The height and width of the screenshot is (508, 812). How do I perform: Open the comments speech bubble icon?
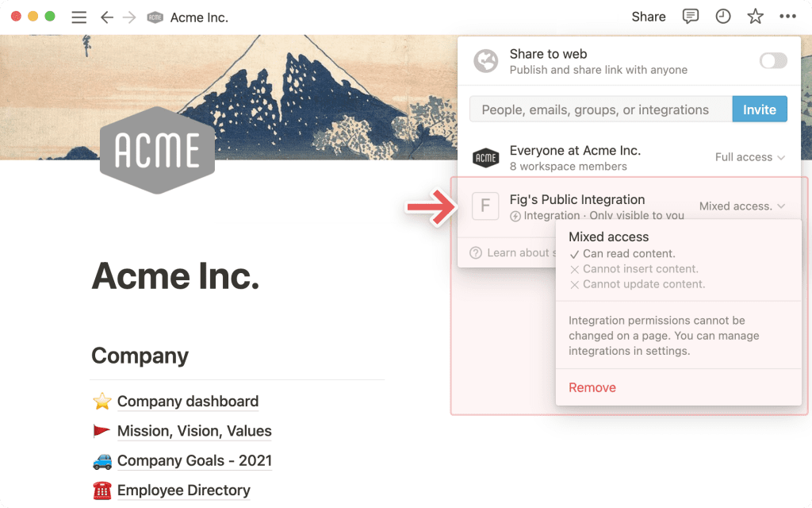pyautogui.click(x=691, y=17)
